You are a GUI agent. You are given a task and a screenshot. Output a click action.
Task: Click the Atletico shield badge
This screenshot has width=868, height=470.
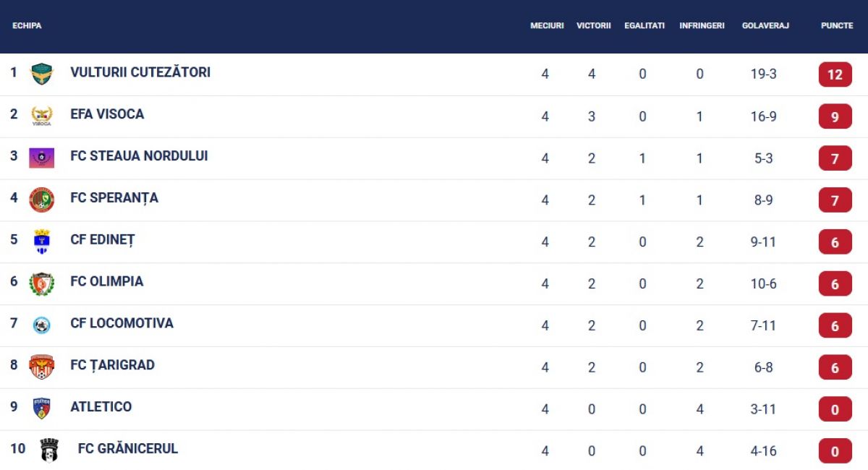pyautogui.click(x=42, y=409)
